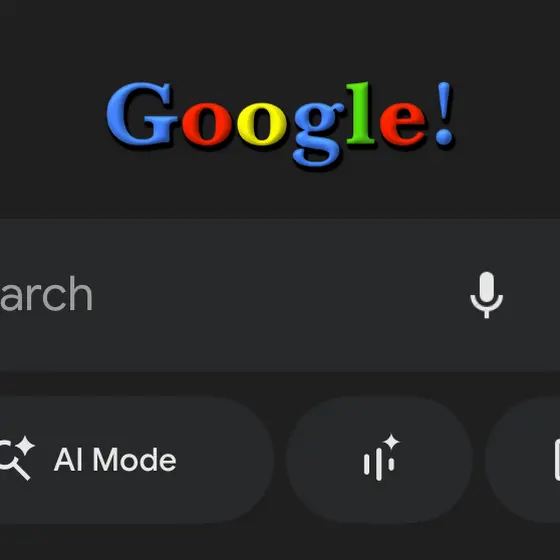Click the AI Mode text label
560x560 pixels.
115,460
